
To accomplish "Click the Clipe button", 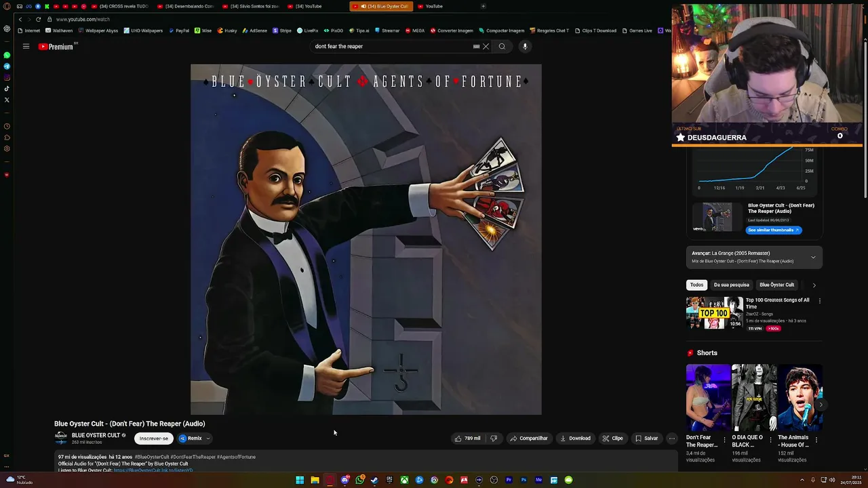I will (x=613, y=439).
